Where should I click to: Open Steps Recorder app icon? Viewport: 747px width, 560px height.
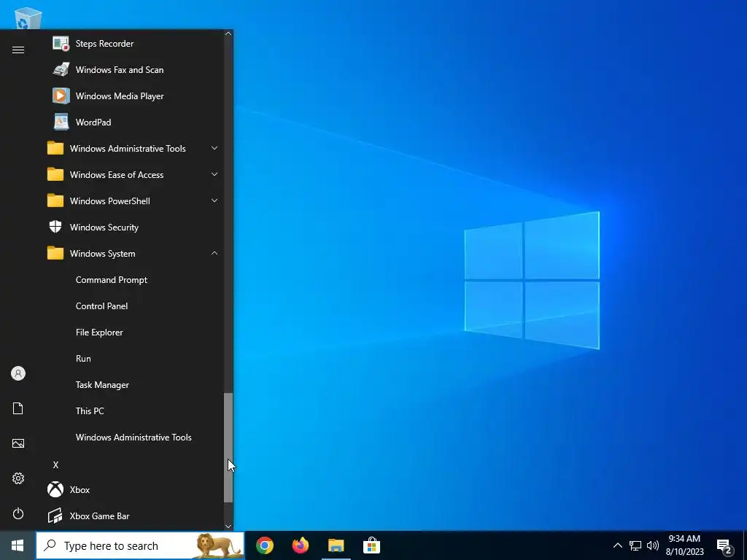61,43
